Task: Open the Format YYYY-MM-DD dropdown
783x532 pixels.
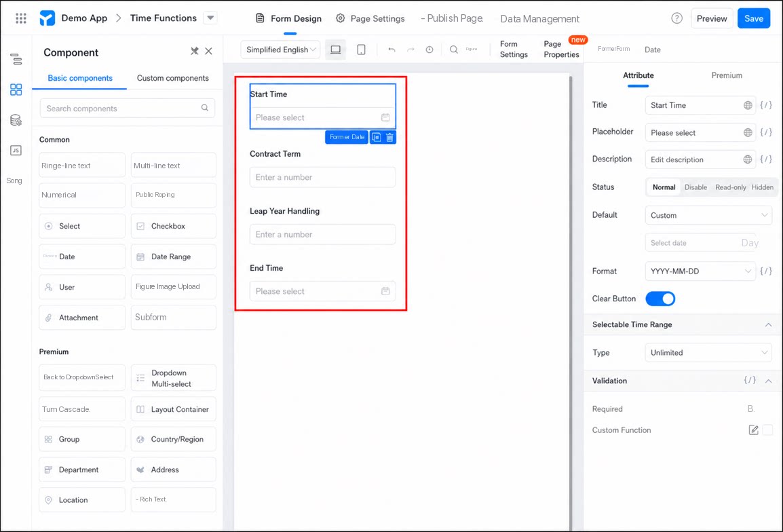Action: [x=700, y=271]
